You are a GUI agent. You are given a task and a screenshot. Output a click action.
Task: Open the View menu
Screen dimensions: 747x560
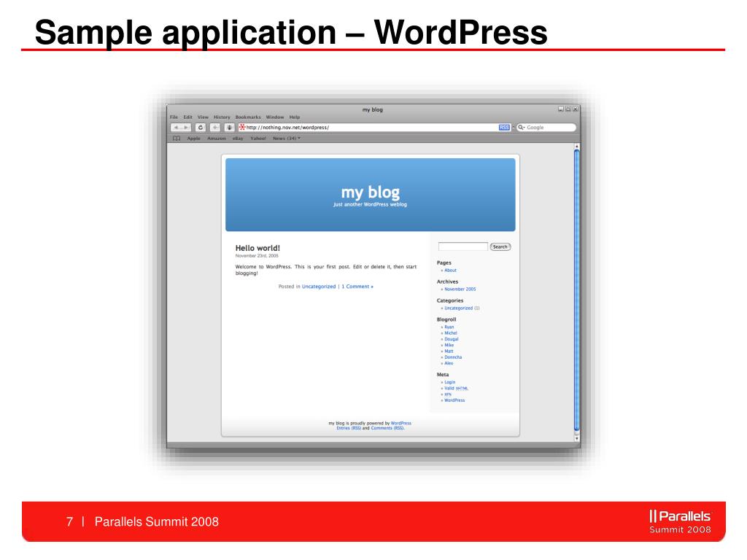tap(204, 117)
